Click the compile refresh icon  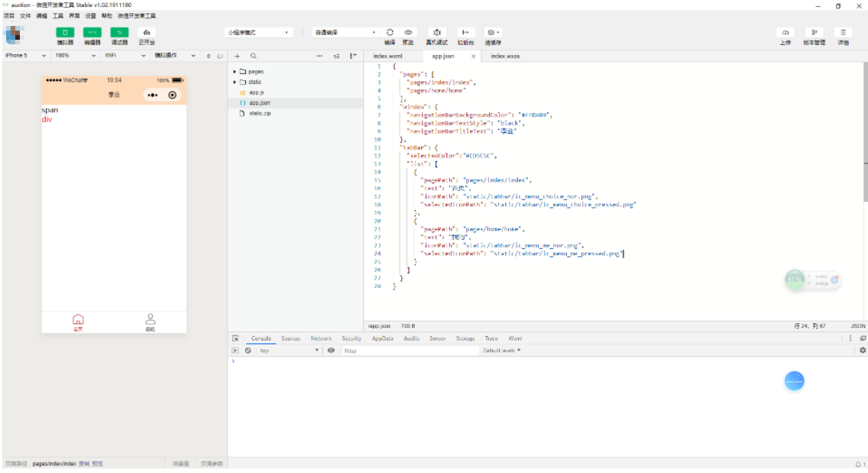390,33
